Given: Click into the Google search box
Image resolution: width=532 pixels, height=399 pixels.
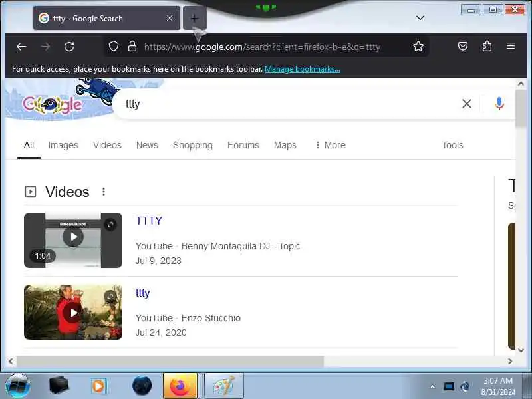Looking at the screenshot, I should pos(289,104).
